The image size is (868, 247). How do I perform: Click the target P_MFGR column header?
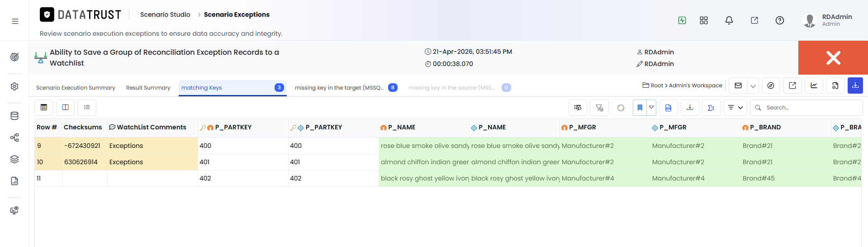695,128
